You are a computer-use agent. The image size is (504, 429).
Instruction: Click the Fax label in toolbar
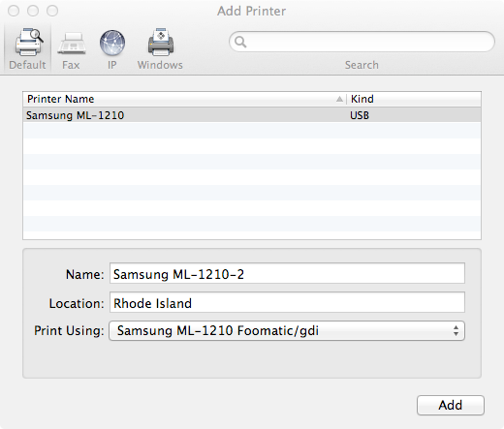pos(71,65)
